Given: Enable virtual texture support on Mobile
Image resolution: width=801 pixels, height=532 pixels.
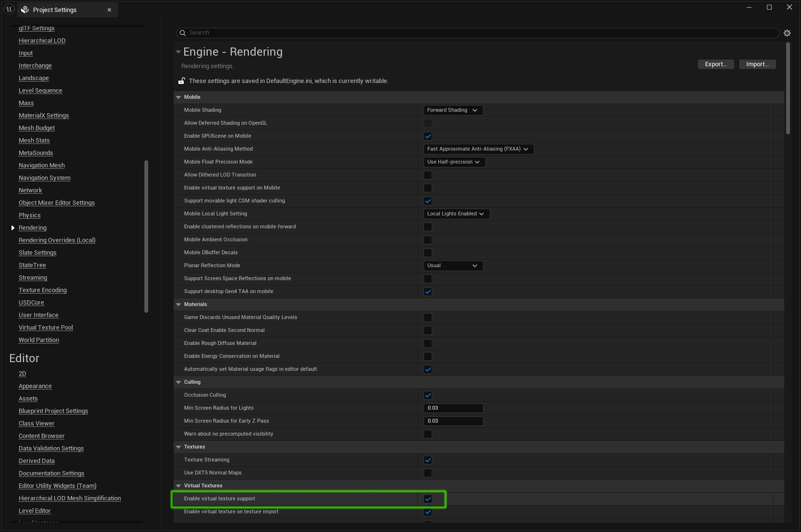Looking at the screenshot, I should point(428,188).
